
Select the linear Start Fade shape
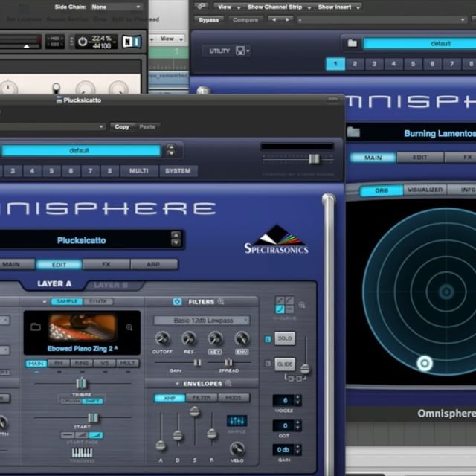(x=81, y=435)
